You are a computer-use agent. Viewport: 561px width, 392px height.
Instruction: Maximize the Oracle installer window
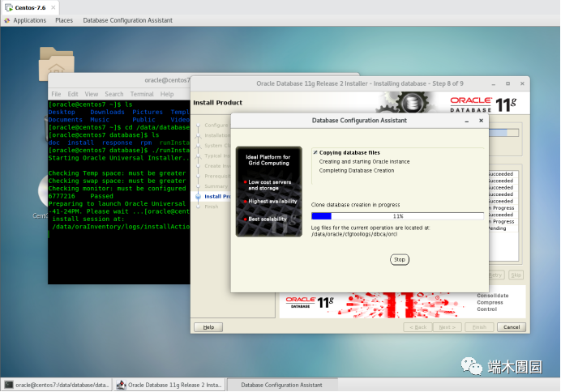[x=507, y=83]
